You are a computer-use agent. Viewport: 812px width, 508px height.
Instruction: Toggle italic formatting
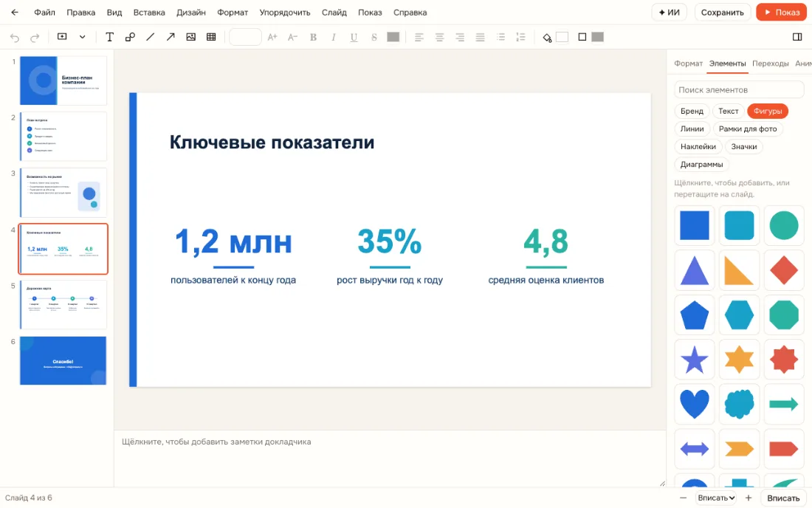tap(334, 37)
